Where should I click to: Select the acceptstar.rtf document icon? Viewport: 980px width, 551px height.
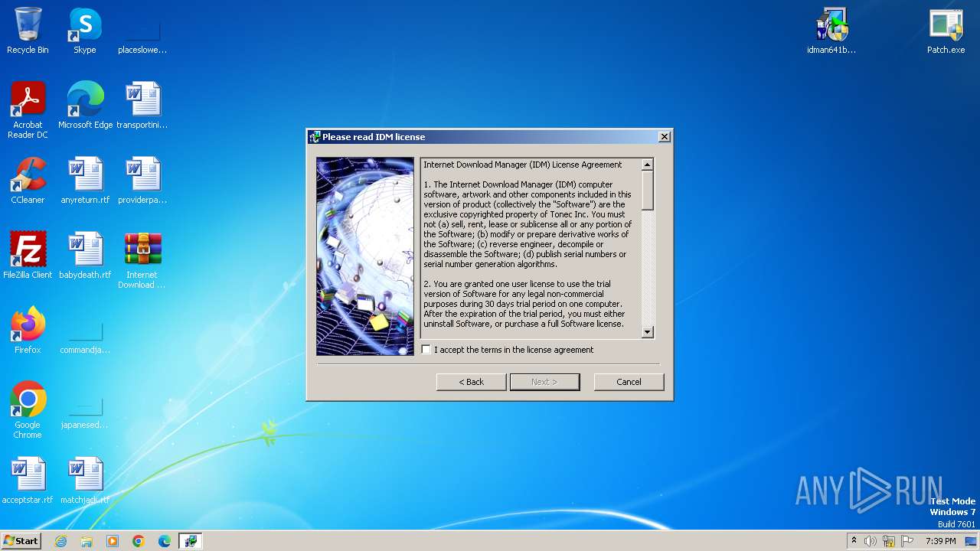[28, 481]
